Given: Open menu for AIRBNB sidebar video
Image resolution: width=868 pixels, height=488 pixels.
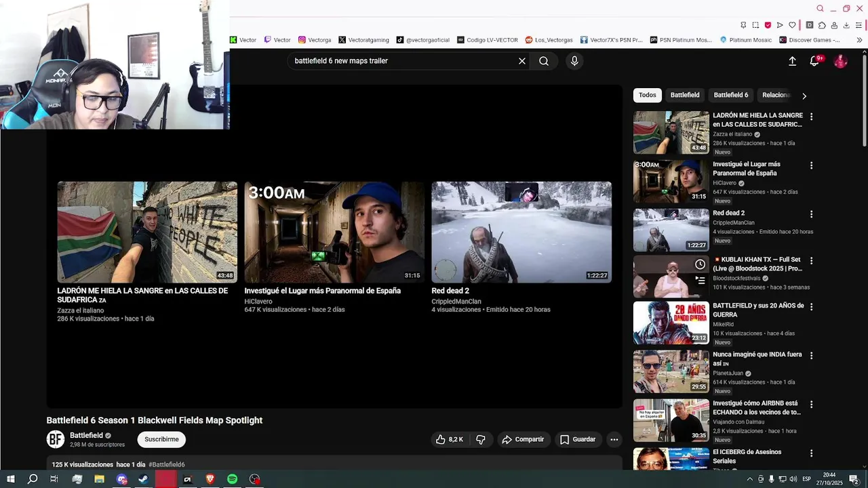Looking at the screenshot, I should coord(811,404).
